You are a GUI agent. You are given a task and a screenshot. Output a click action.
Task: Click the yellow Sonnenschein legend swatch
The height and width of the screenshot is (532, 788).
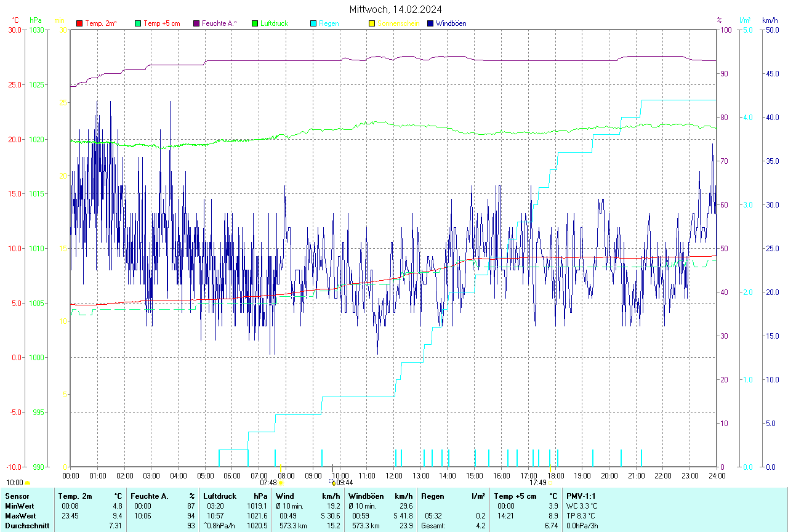371,23
